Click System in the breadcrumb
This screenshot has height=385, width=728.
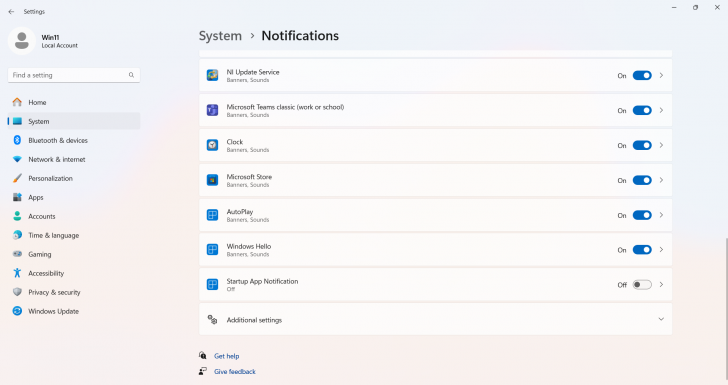click(x=221, y=36)
